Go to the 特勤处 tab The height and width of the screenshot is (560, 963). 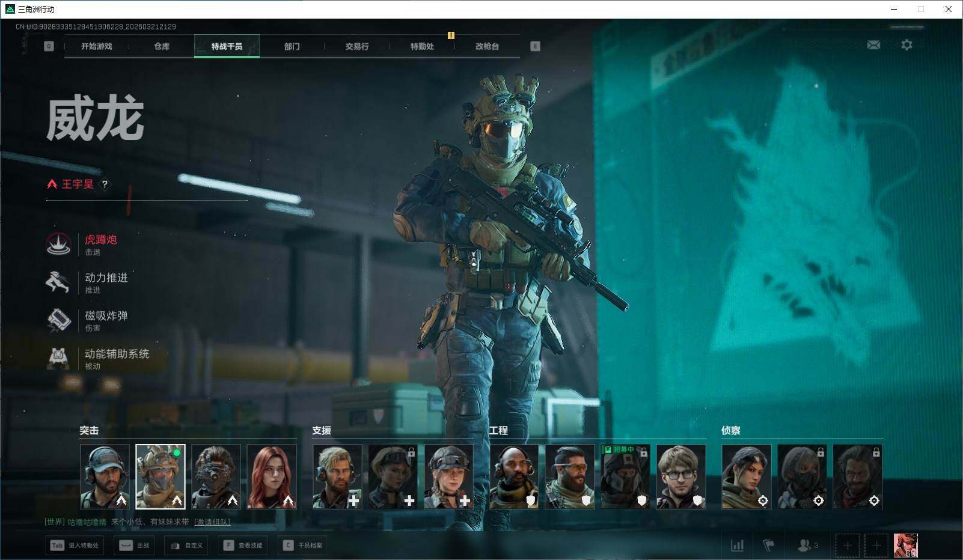pos(422,46)
